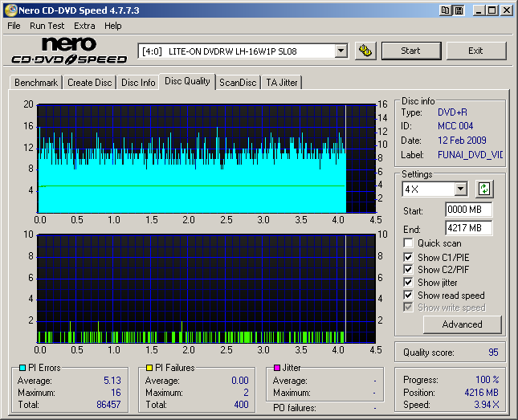Click the PI Errors maximum 16
The height and width of the screenshot is (420, 518).
[116, 393]
